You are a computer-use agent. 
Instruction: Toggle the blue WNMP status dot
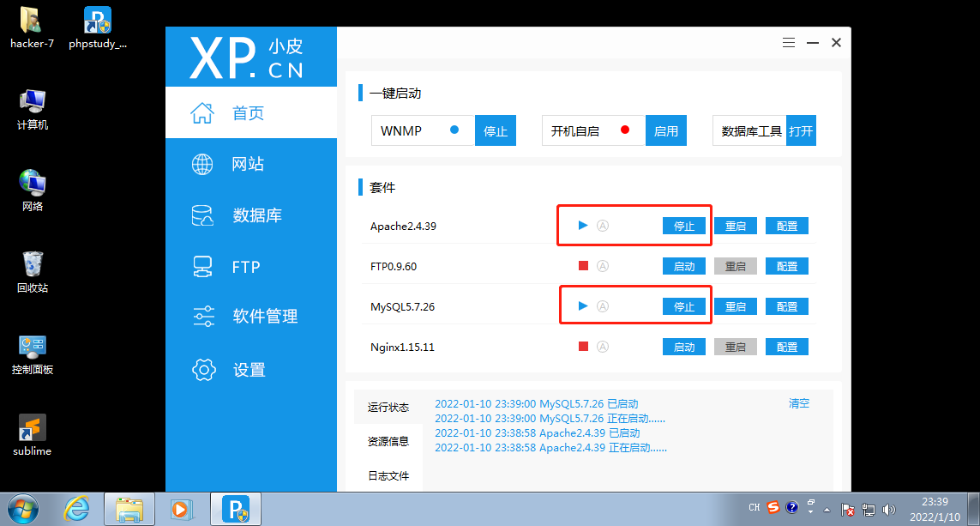[454, 130]
